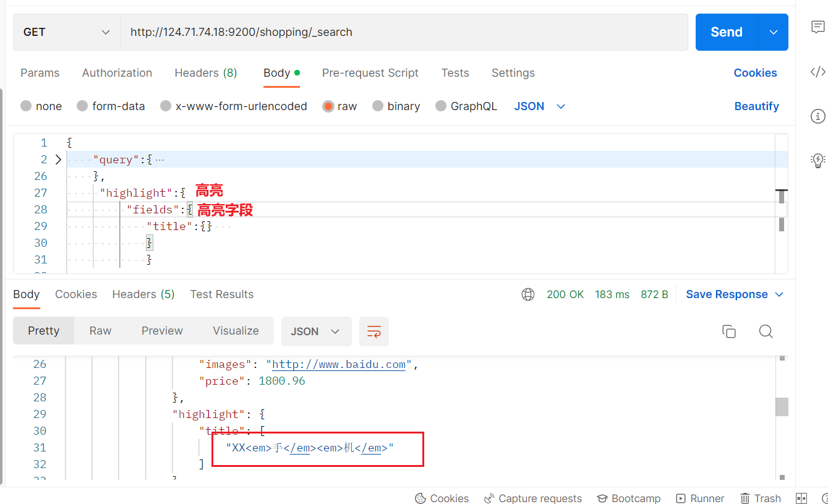828x504 pixels.
Task: Open the Preview view of the response
Action: coord(161,331)
